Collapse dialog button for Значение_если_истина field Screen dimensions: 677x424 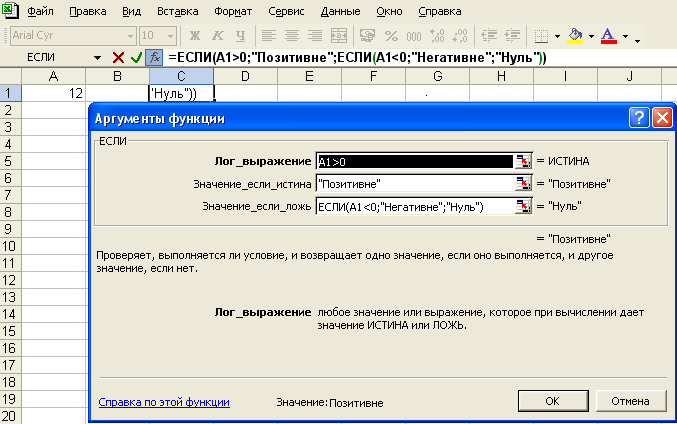[x=523, y=184]
